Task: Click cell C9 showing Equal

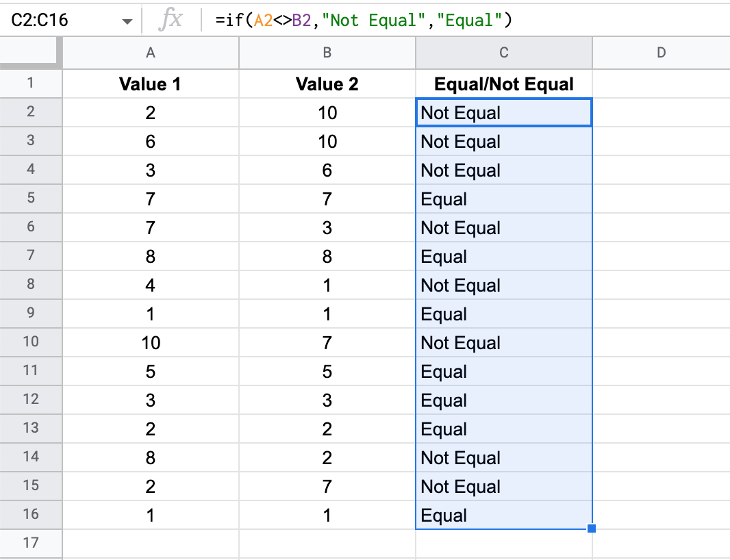Action: tap(504, 314)
